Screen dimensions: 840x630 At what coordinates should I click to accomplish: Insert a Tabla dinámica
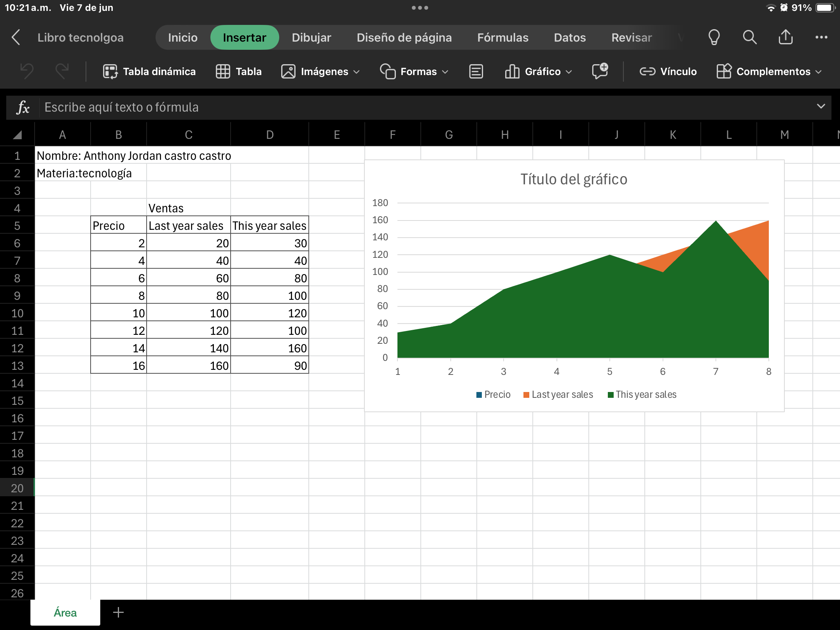149,72
